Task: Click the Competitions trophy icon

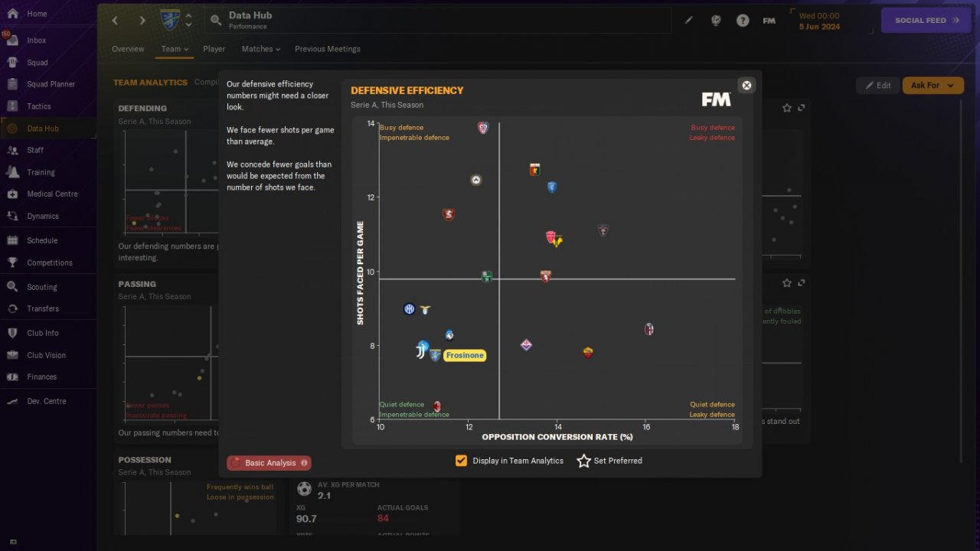Action: [12, 262]
